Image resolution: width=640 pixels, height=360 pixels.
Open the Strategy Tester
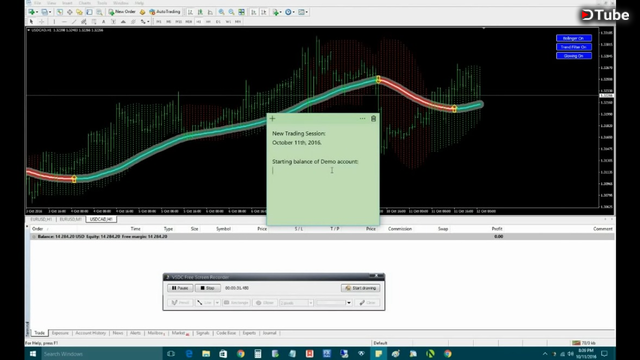pyautogui.click(x=99, y=12)
